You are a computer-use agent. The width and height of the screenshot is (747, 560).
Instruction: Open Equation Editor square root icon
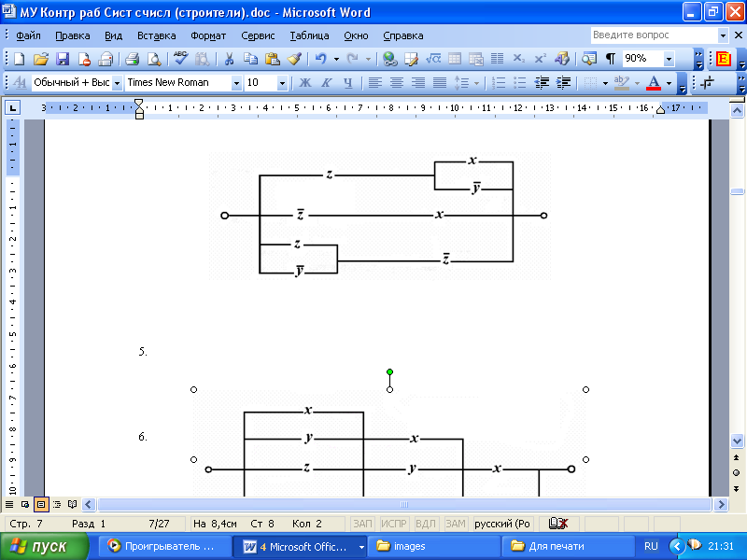pos(433,59)
